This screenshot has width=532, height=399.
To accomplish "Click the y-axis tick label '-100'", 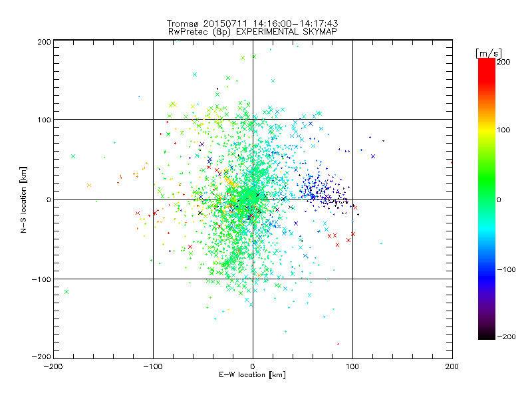I will coord(41,279).
